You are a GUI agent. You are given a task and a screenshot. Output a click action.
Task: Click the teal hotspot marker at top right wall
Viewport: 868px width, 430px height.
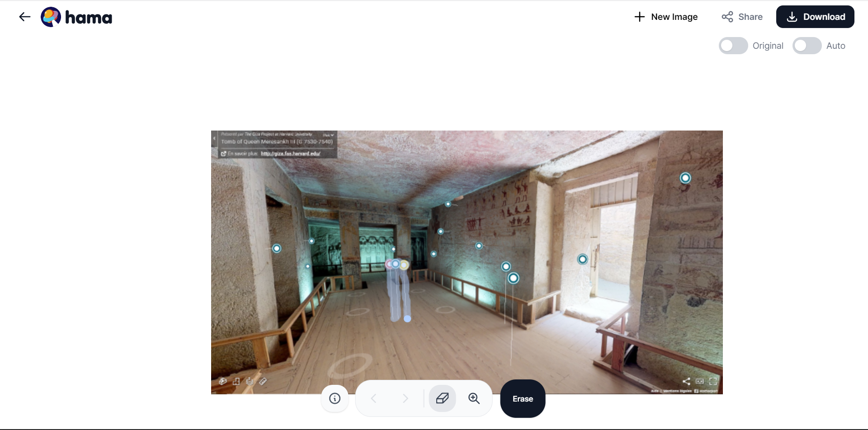(x=685, y=178)
